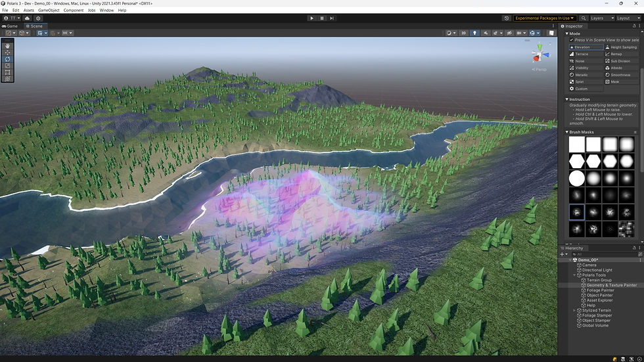Select Splat paint mode
The image size is (644, 362).
[586, 81]
